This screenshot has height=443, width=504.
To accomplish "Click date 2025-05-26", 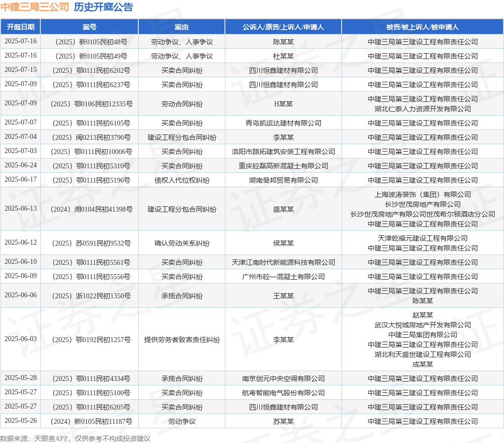I will pyautogui.click(x=21, y=420).
